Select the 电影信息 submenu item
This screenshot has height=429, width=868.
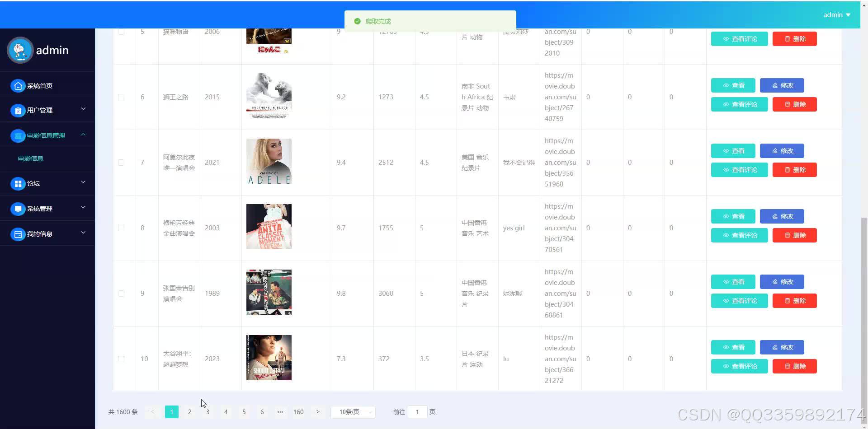[x=31, y=159]
